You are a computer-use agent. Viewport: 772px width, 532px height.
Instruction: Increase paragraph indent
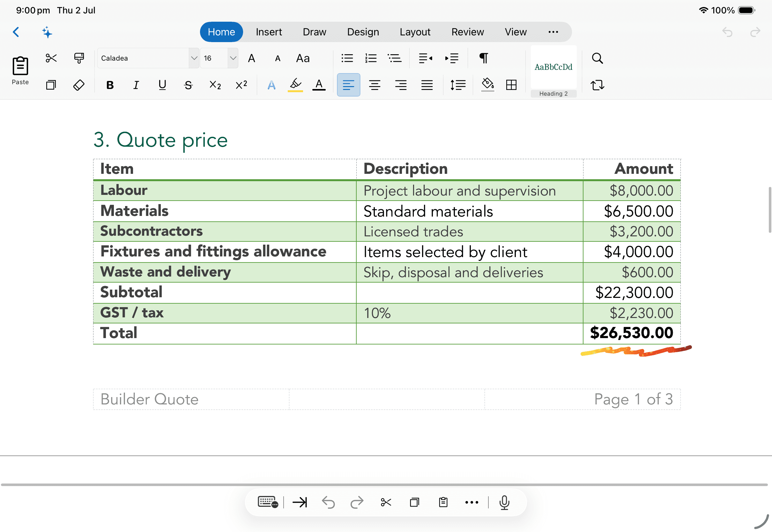[452, 58]
